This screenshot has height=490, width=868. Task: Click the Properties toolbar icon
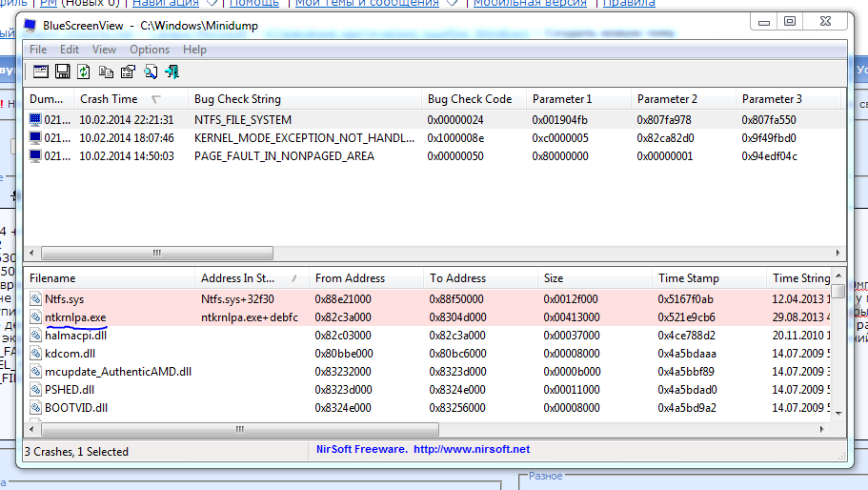click(x=128, y=71)
